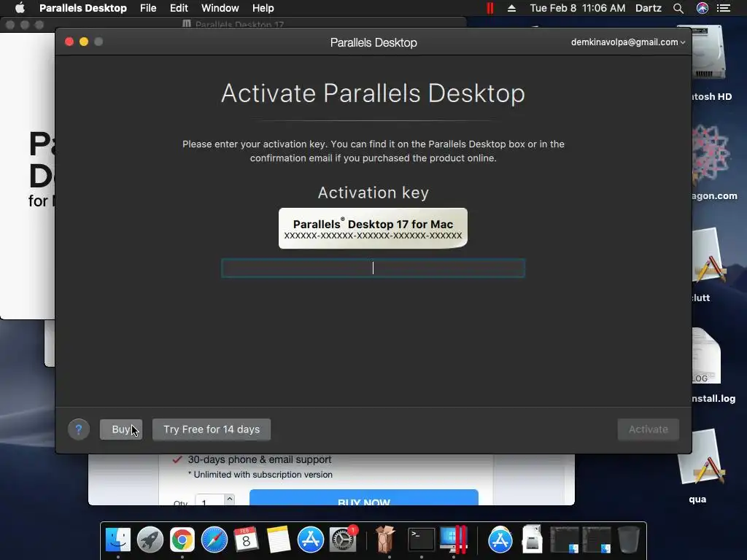This screenshot has height=560, width=747.
Task: Open the Trash in the Dock
Action: (629, 540)
